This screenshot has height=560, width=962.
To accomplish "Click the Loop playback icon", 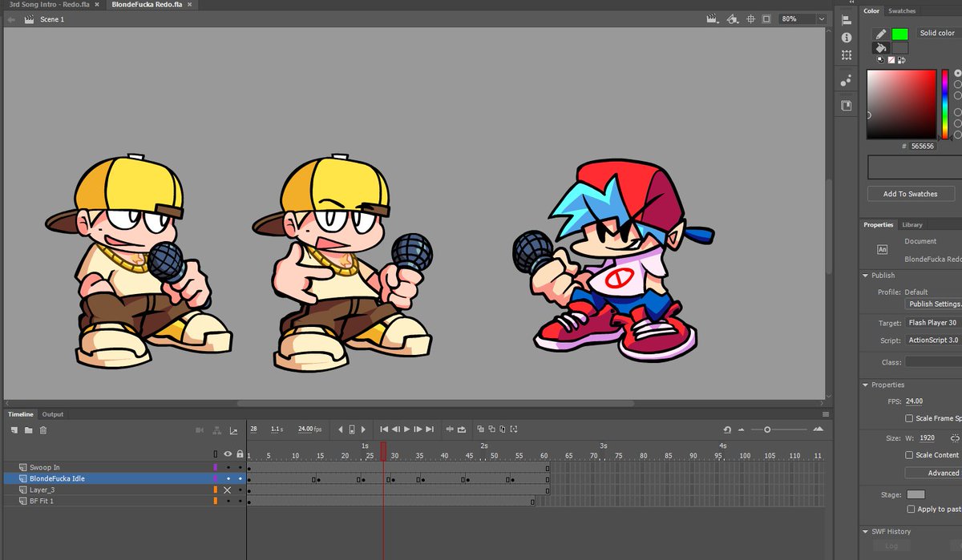I will click(462, 429).
